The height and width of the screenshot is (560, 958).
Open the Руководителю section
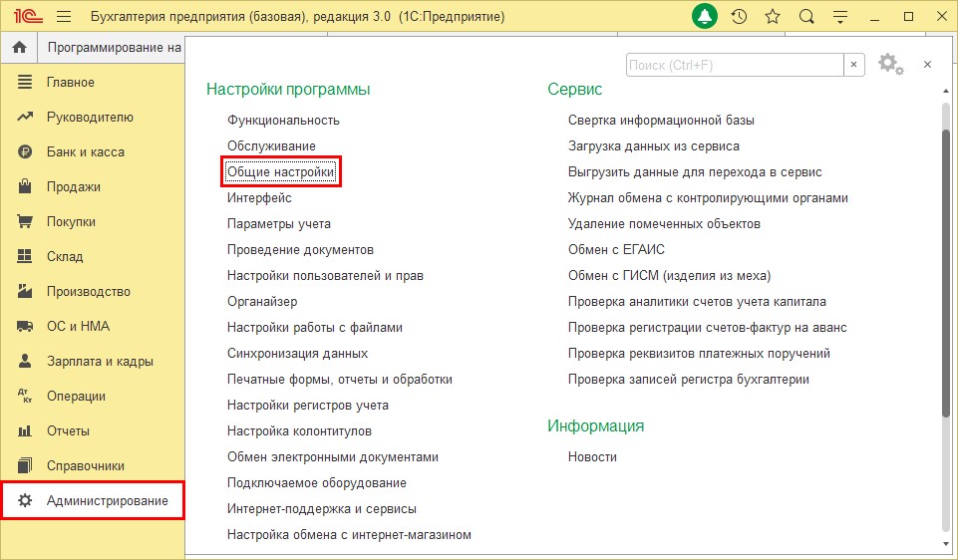(x=90, y=117)
